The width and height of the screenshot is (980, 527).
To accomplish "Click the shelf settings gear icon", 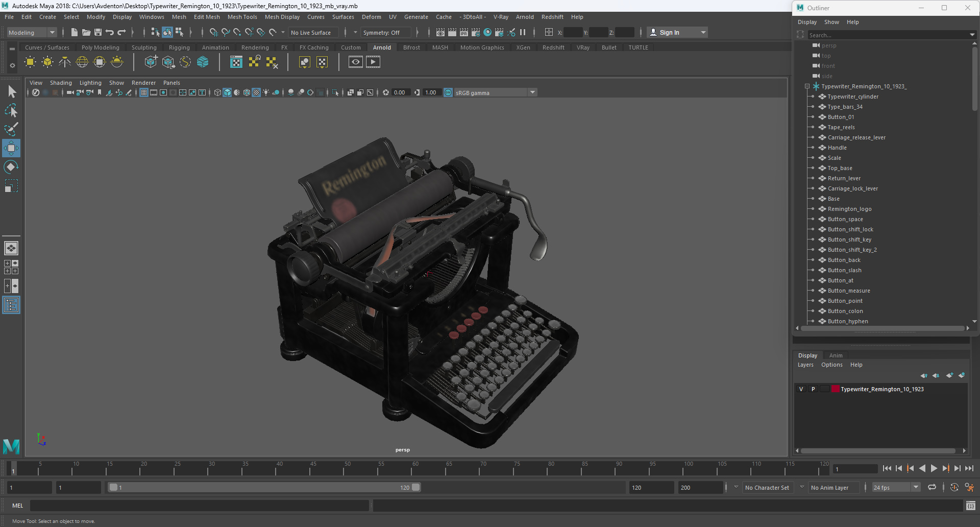I will pyautogui.click(x=12, y=65).
